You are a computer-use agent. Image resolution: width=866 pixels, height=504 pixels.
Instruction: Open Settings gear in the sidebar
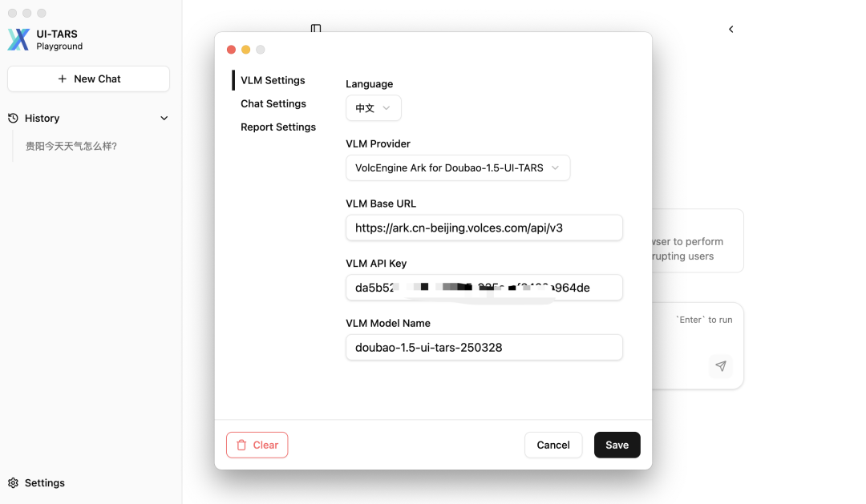pos(36,483)
